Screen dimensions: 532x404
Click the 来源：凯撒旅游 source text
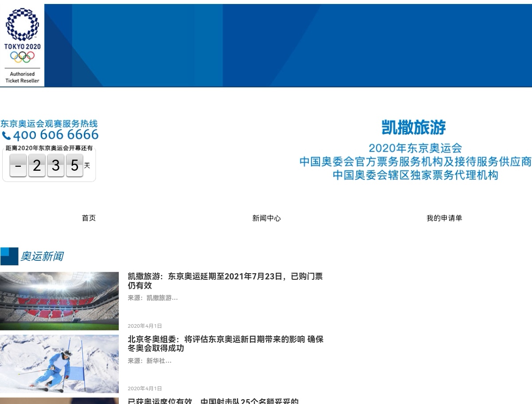153,298
